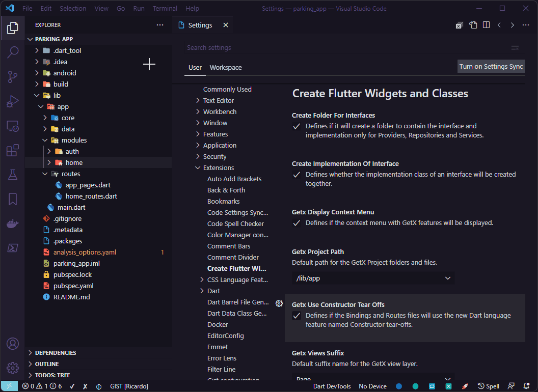This screenshot has width=538, height=392.
Task: Open analysis_options.yaml file
Action: 85,252
